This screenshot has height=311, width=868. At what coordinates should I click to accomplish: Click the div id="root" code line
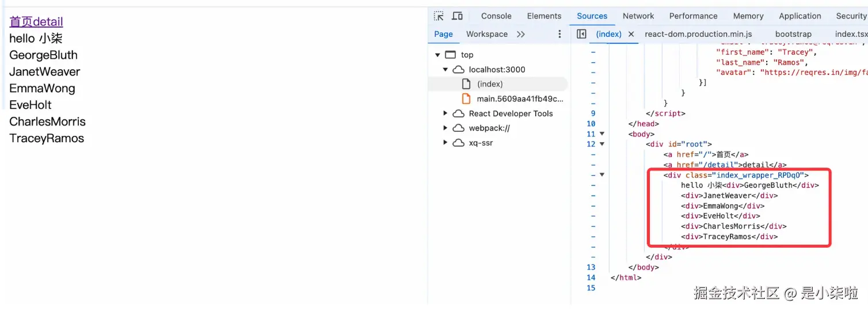pyautogui.click(x=679, y=145)
